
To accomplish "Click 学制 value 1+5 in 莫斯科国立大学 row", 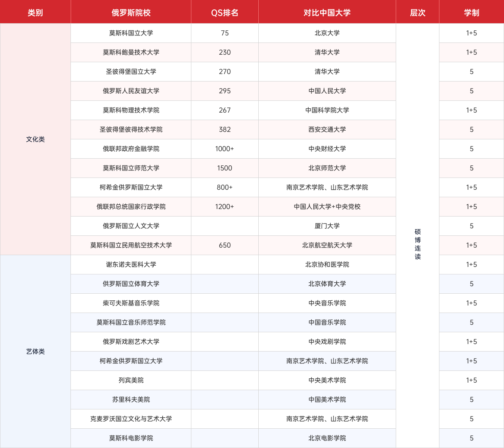I will pos(472,33).
